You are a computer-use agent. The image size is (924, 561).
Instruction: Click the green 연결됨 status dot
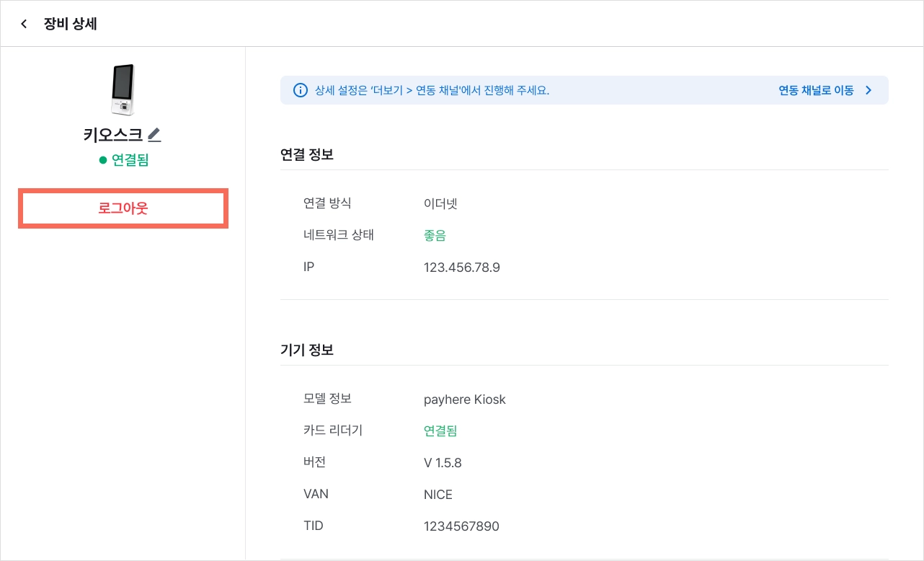click(x=102, y=160)
